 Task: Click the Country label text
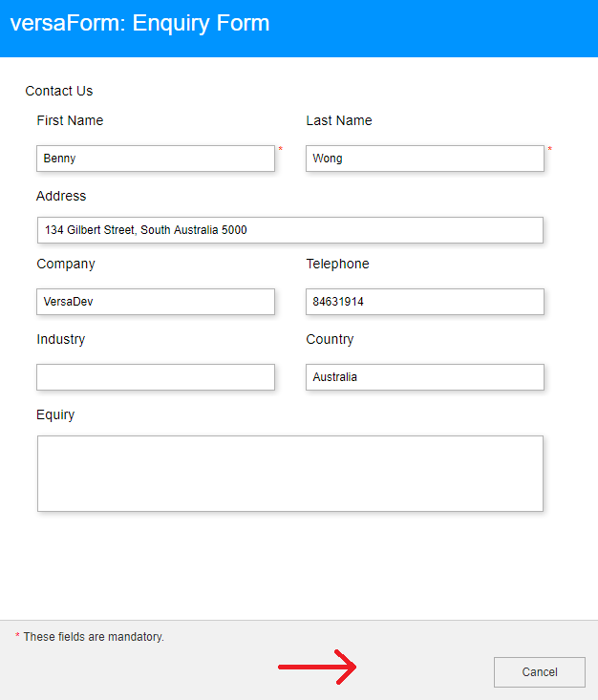point(330,339)
